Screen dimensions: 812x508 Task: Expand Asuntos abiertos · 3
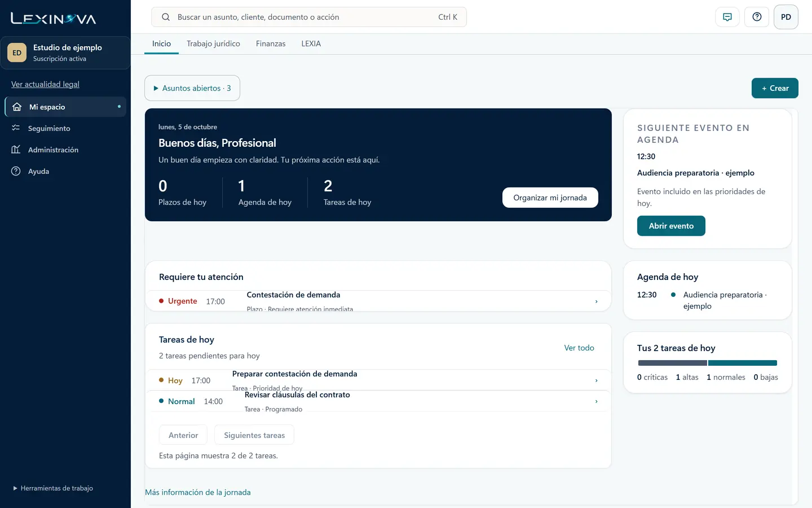pyautogui.click(x=192, y=88)
